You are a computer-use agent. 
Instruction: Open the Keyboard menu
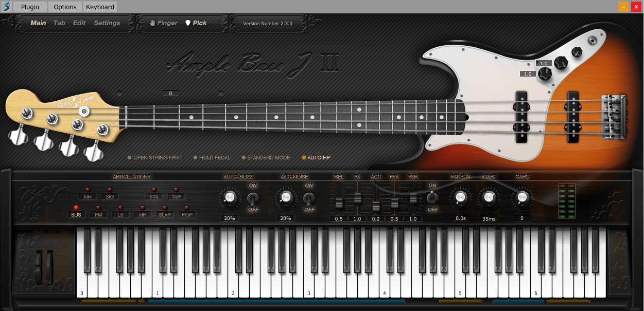tap(100, 7)
